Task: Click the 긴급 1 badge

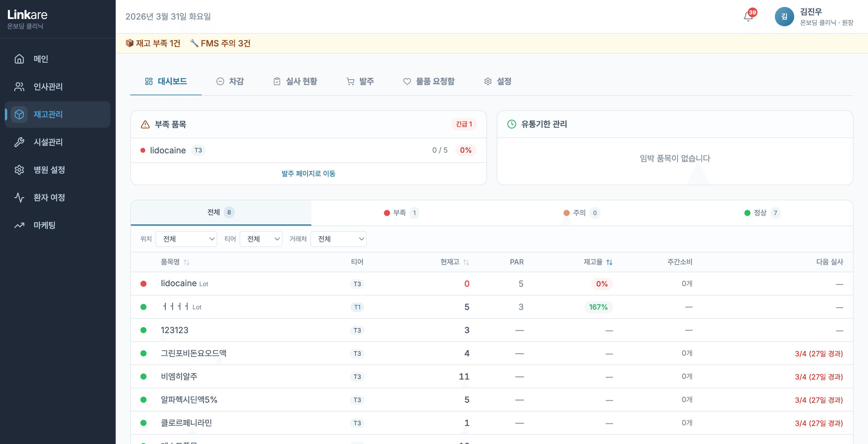Action: click(464, 124)
